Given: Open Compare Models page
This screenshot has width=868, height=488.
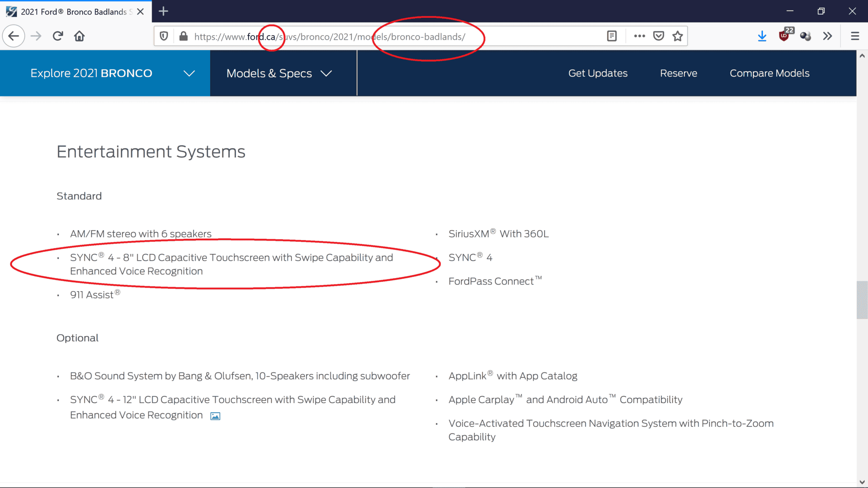Looking at the screenshot, I should [769, 73].
